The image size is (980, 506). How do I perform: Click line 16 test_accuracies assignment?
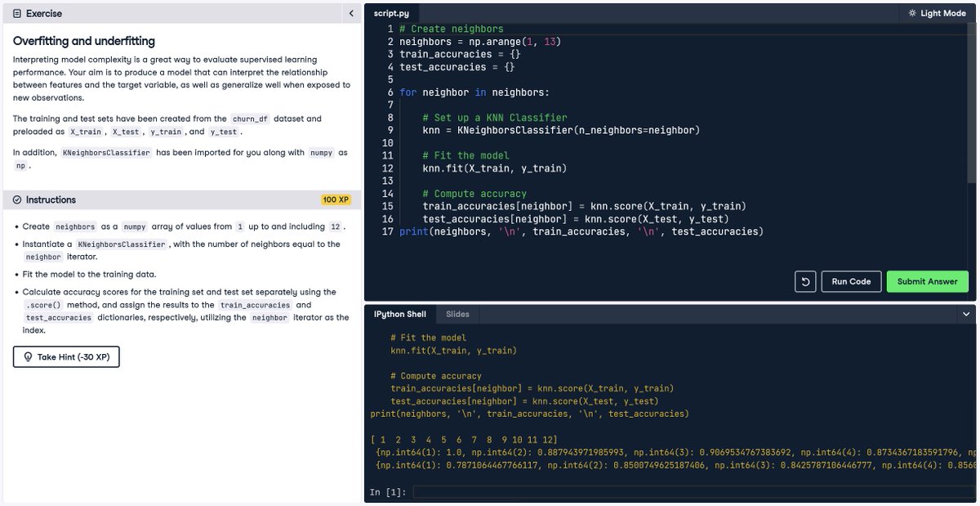point(576,219)
